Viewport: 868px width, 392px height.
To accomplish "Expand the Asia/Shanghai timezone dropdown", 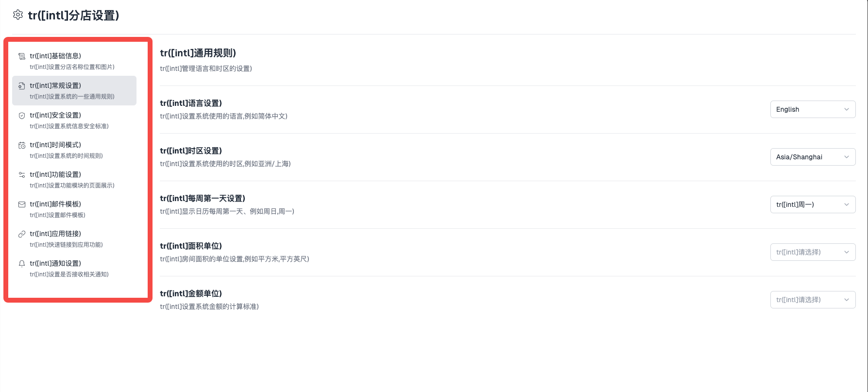I will coord(813,157).
